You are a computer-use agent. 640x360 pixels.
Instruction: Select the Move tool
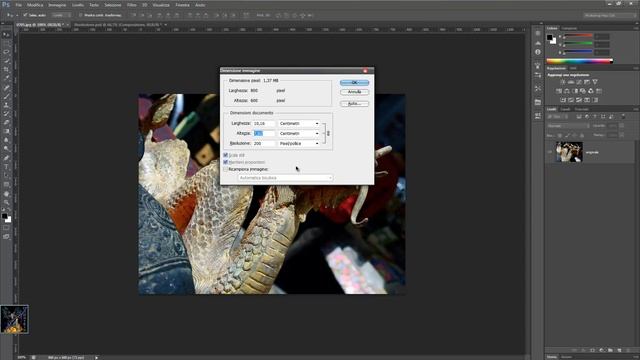(x=6, y=35)
